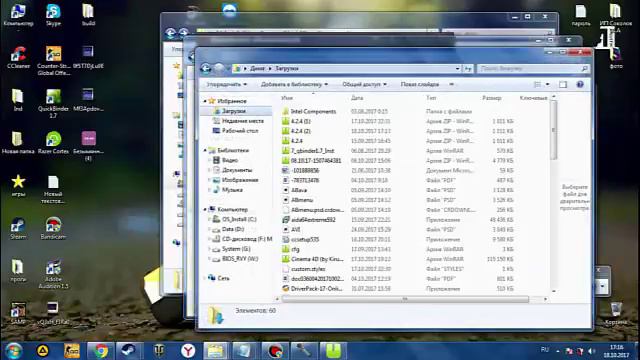Open Steam from the taskbar
Image resolution: width=640 pixels, height=360 pixels.
point(129,351)
